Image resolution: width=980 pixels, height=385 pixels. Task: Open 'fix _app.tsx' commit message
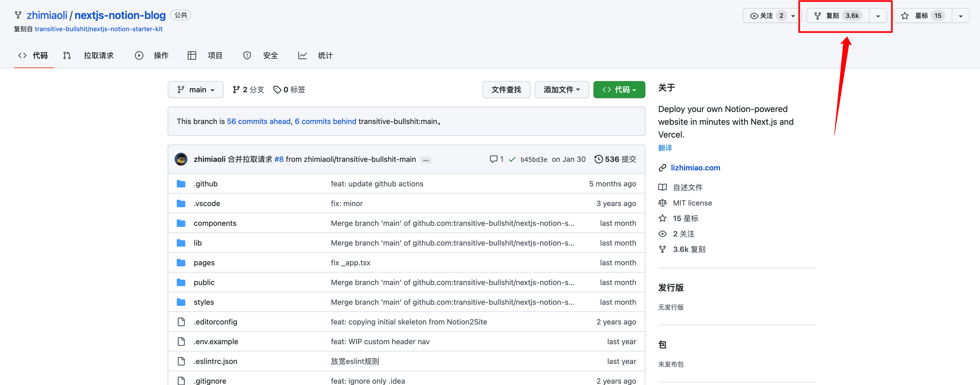click(x=350, y=263)
